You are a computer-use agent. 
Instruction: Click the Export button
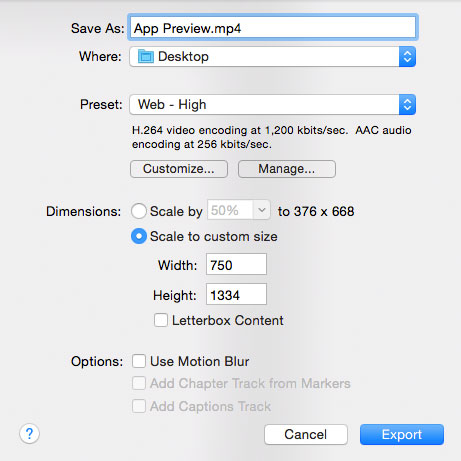tap(402, 435)
